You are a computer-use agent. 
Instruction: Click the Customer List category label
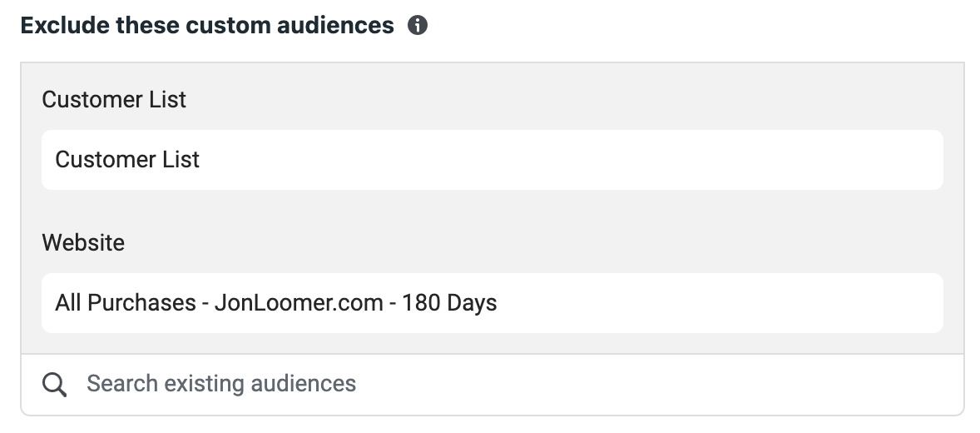[114, 99]
